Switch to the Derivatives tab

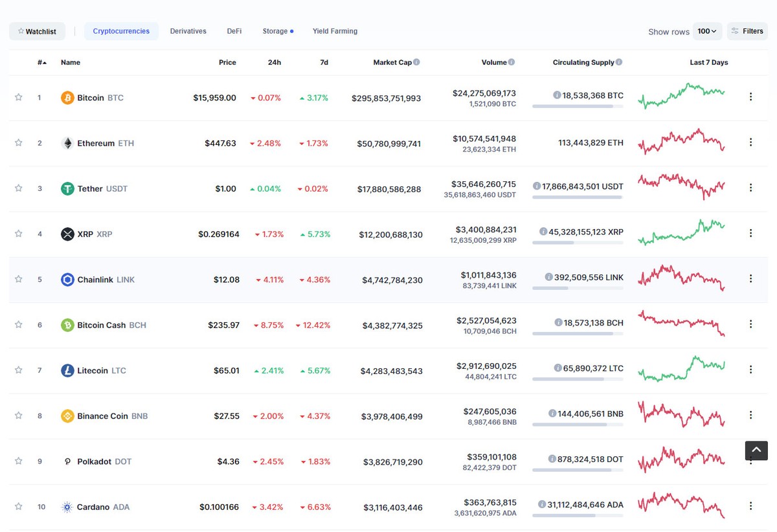[188, 30]
